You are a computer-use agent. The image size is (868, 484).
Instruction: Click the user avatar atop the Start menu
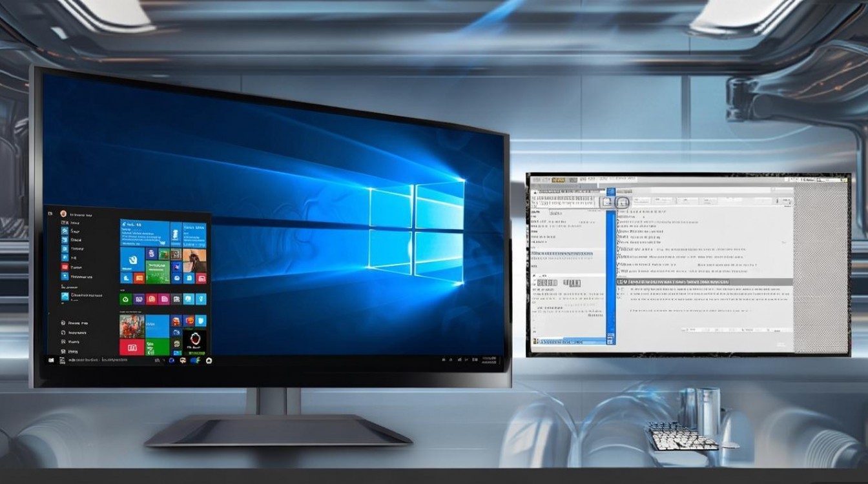tap(63, 214)
